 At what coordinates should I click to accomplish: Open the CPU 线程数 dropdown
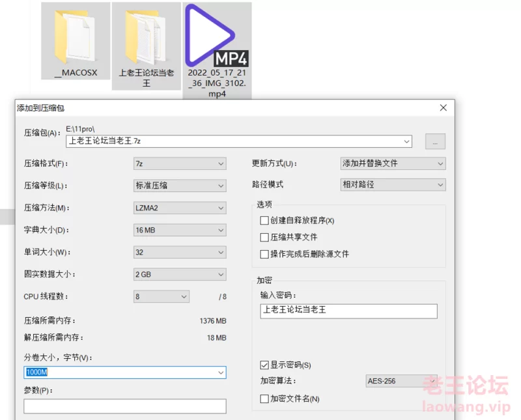pos(162,296)
